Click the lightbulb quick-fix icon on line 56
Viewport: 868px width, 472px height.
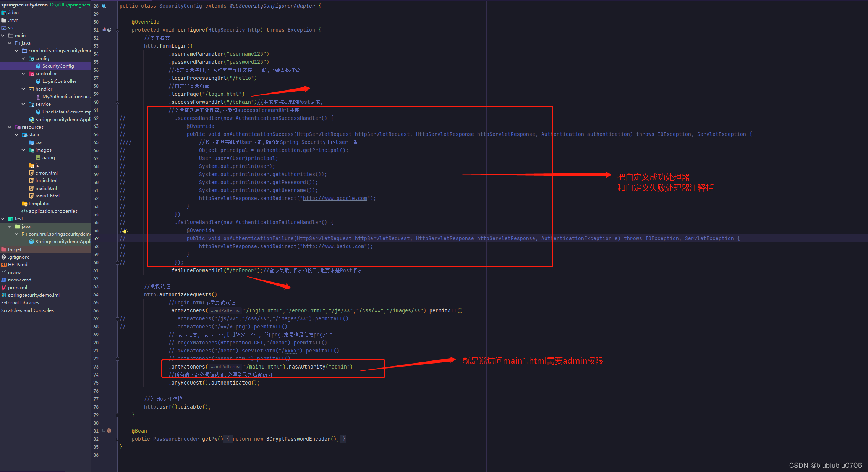pyautogui.click(x=125, y=231)
